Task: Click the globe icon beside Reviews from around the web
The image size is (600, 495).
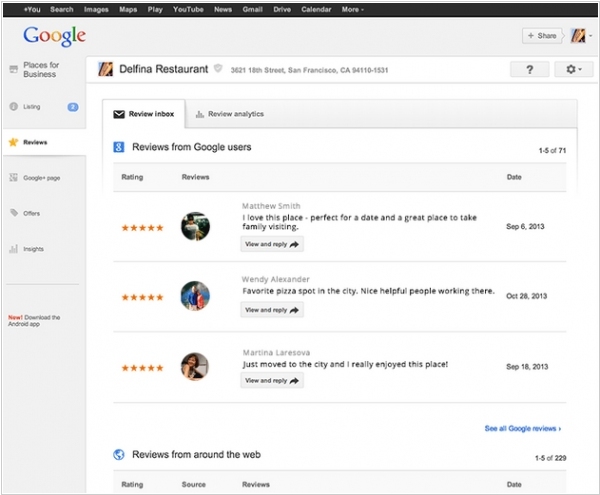Action: [x=119, y=454]
